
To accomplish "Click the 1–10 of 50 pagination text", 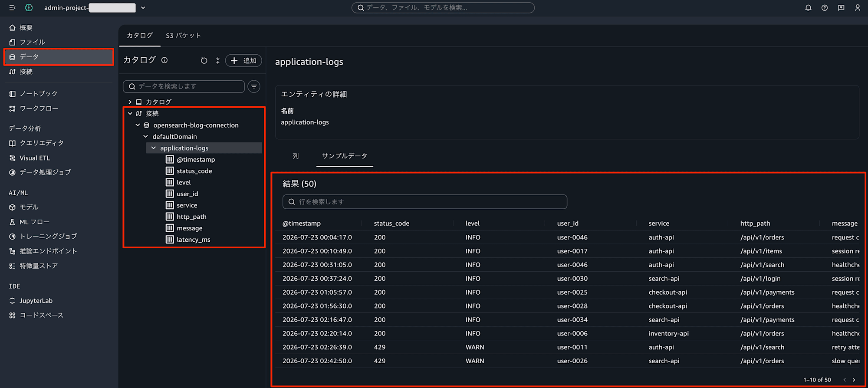I will (817, 380).
